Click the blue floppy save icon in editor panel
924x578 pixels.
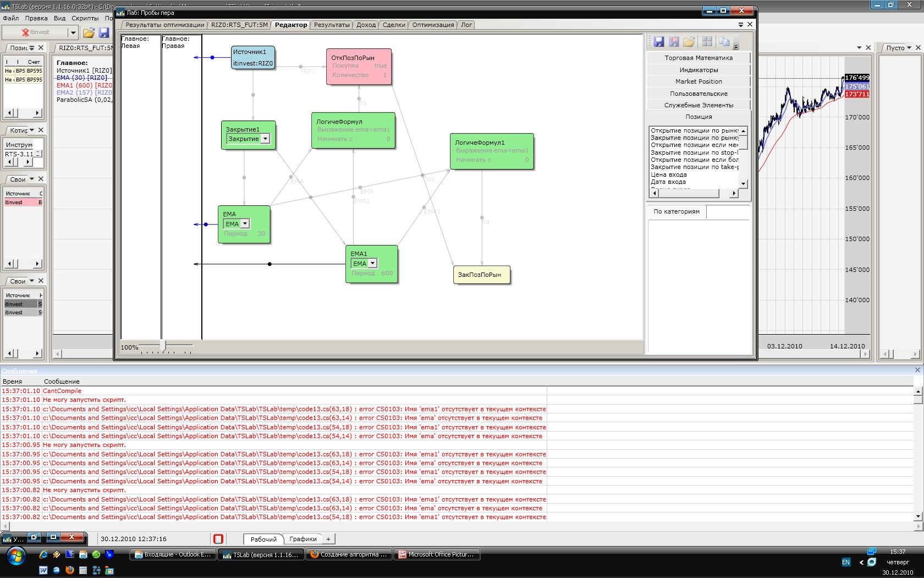[658, 42]
